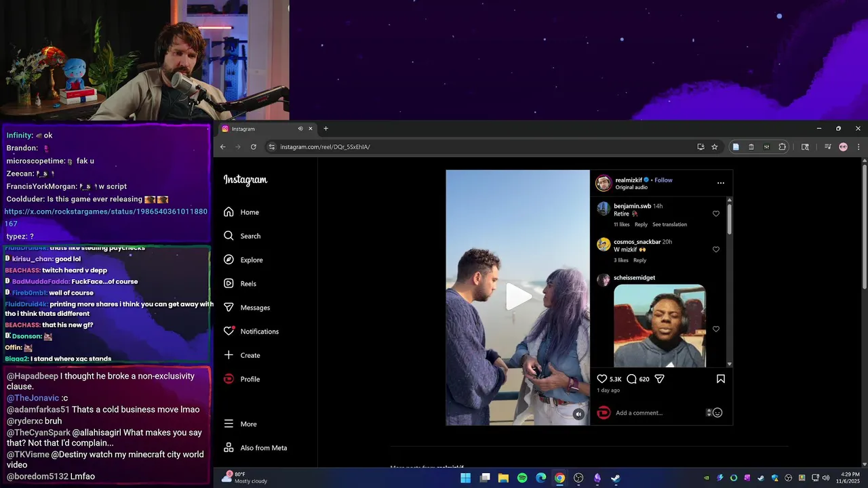The width and height of the screenshot is (868, 488).
Task: Bookmark this page with star icon
Action: (714, 146)
